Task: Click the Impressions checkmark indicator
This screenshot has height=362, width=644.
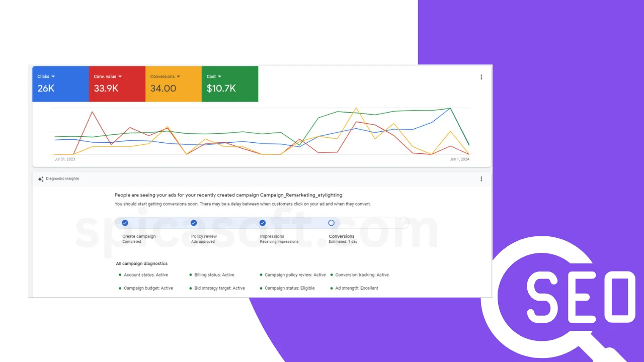Action: point(262,223)
